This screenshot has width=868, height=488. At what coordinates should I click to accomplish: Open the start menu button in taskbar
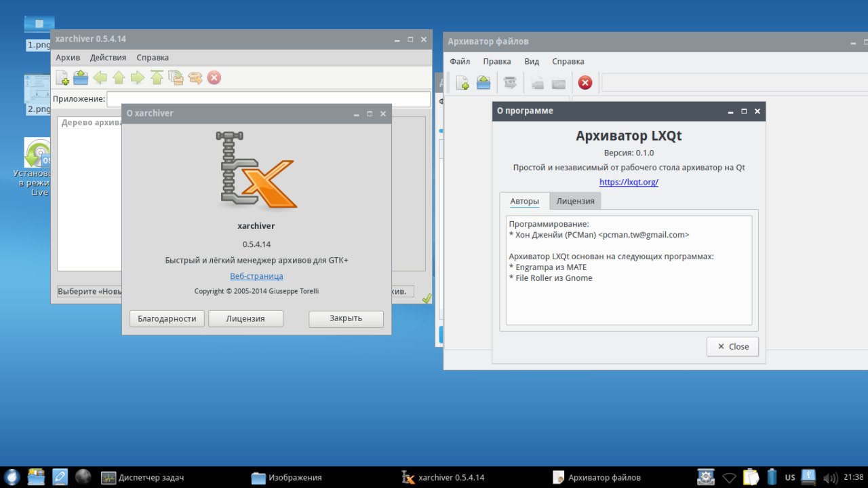pos(12,477)
